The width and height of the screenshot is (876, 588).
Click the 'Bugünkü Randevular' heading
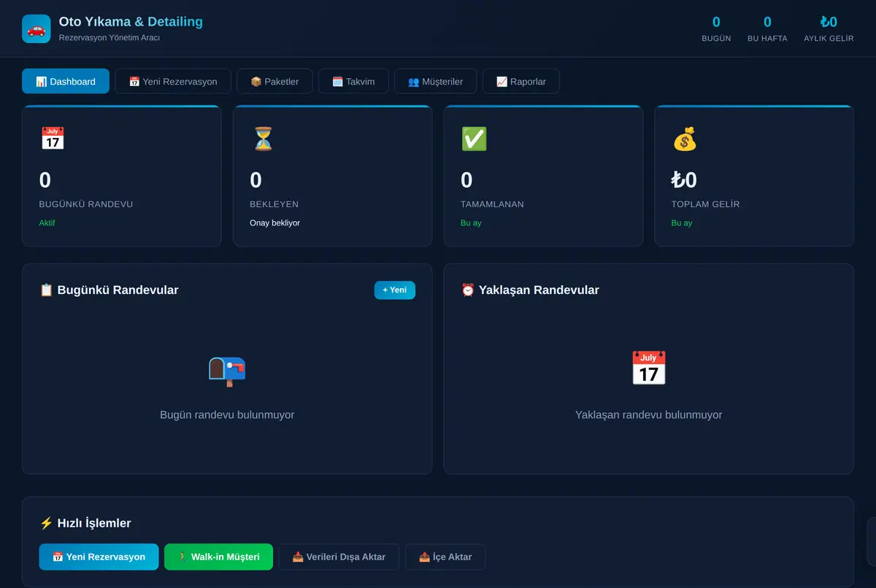pyautogui.click(x=109, y=290)
